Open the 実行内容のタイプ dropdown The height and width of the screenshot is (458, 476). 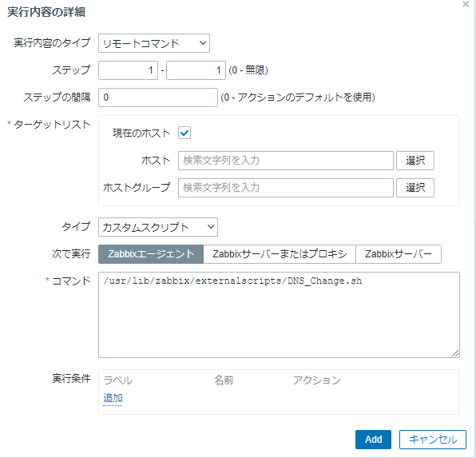coord(154,43)
